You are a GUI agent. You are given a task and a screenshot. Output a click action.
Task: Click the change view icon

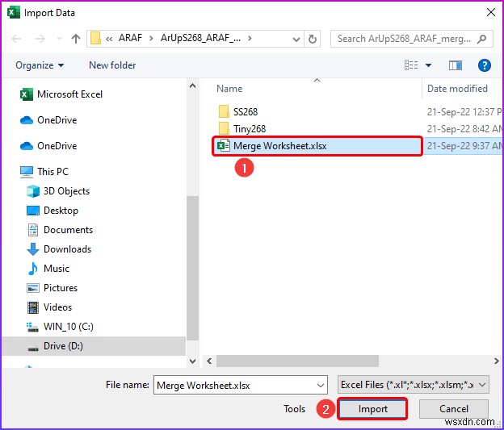coord(411,65)
